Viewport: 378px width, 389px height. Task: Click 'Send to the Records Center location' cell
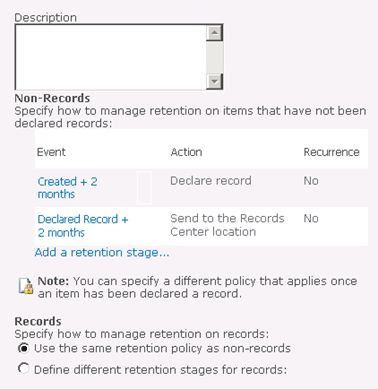(x=227, y=225)
